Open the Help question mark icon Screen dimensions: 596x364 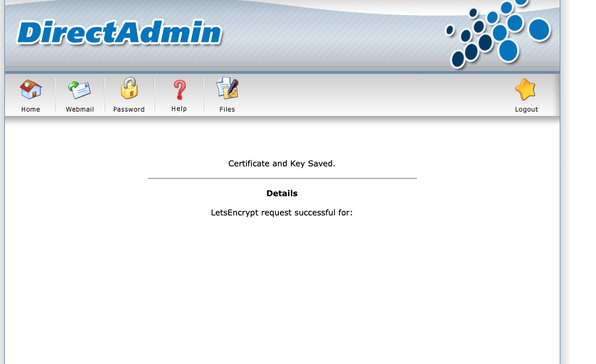tap(179, 90)
